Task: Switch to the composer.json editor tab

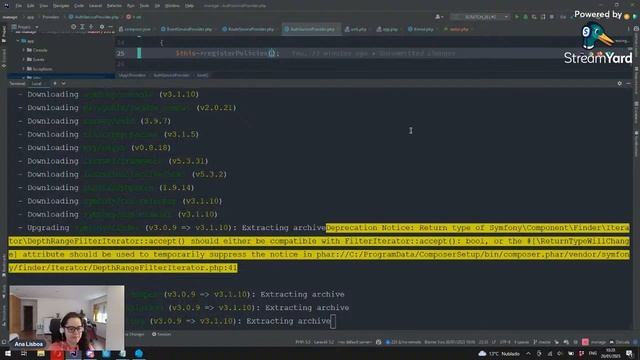Action: 135,29
